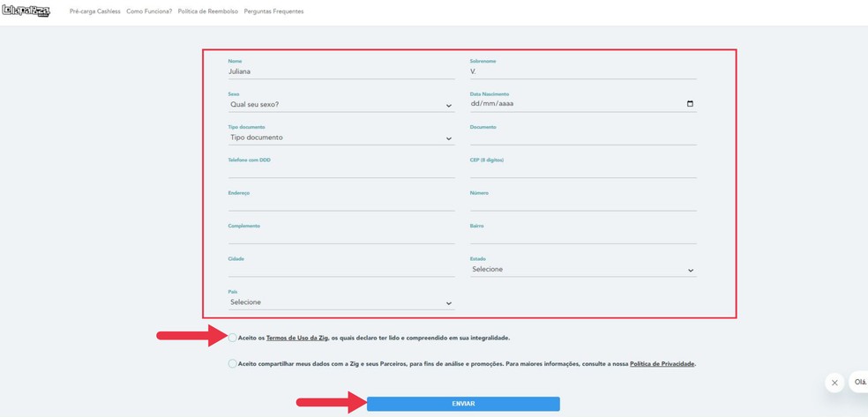Accept the Zig Terms of Use checkbox
This screenshot has height=417, width=868.
pos(233,338)
